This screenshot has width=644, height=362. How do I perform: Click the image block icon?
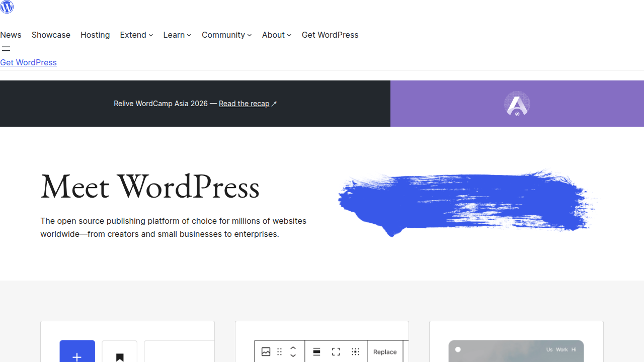point(266,352)
